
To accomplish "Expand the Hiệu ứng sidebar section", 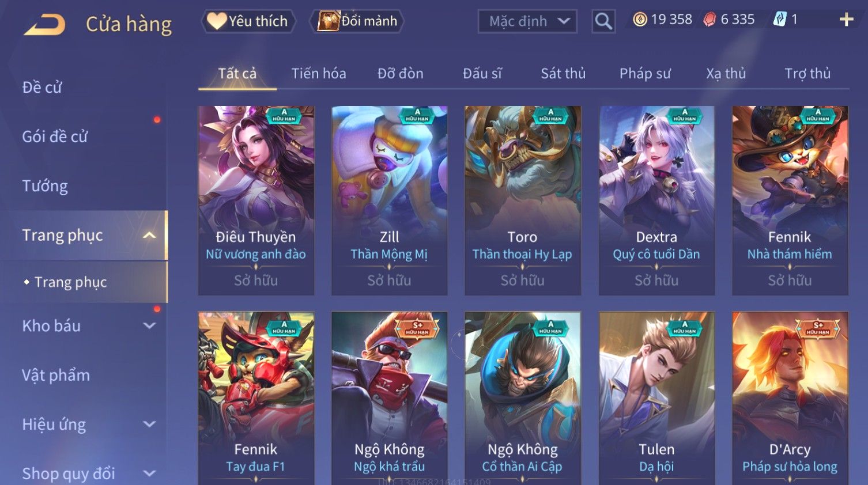I will point(149,425).
